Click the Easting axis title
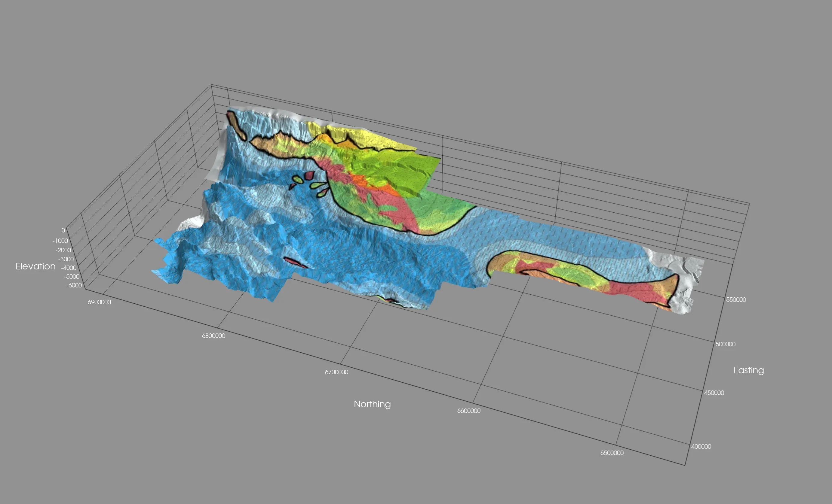 (x=748, y=370)
